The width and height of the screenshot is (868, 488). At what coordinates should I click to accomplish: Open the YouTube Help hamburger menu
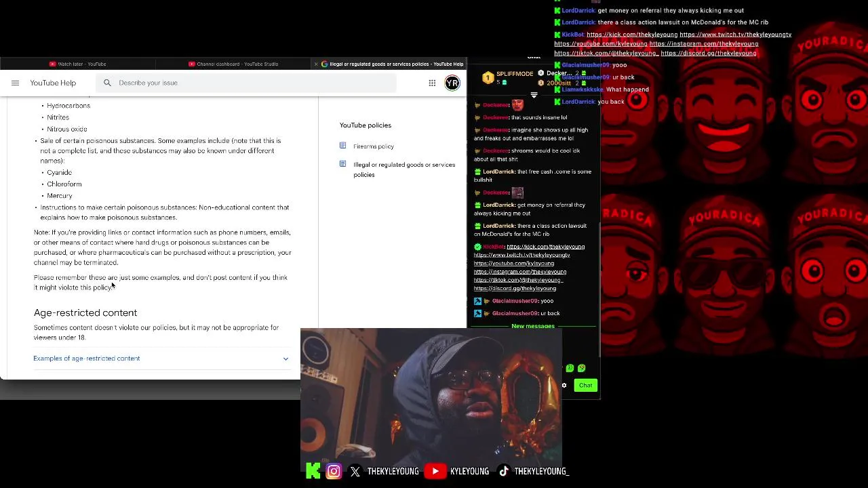tap(15, 83)
